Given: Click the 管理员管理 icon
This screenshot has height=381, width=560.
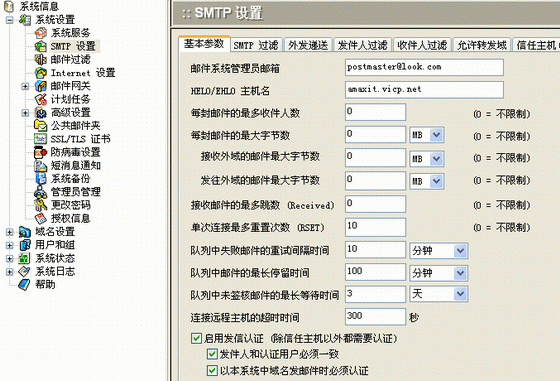Looking at the screenshot, I should tap(40, 192).
